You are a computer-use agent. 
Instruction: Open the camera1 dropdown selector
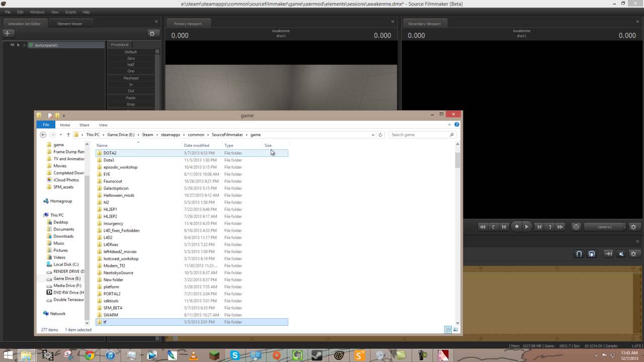(x=606, y=227)
